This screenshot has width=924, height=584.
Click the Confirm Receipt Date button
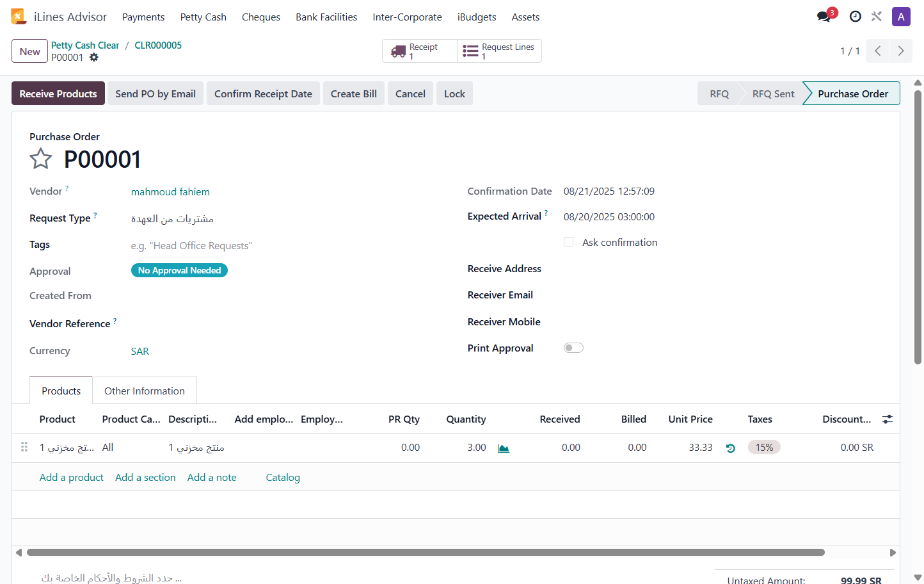(263, 93)
